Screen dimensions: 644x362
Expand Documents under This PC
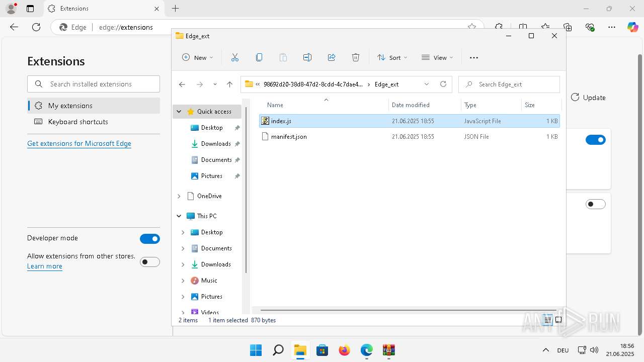183,248
